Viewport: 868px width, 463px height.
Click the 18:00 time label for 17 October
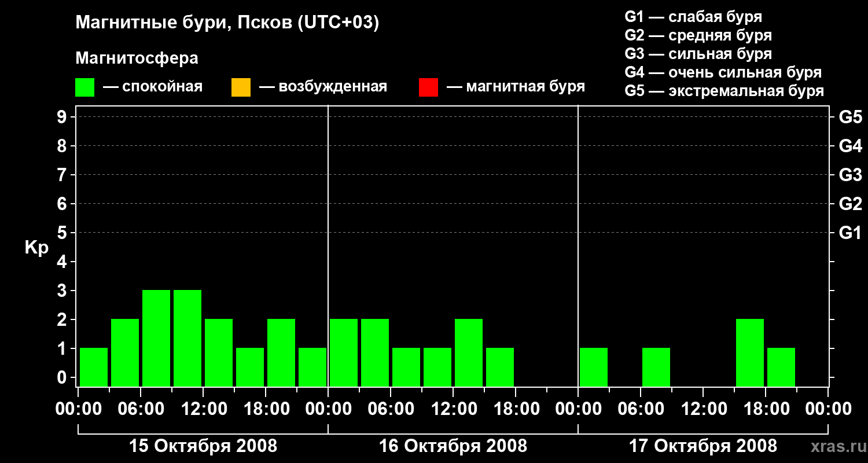766,409
